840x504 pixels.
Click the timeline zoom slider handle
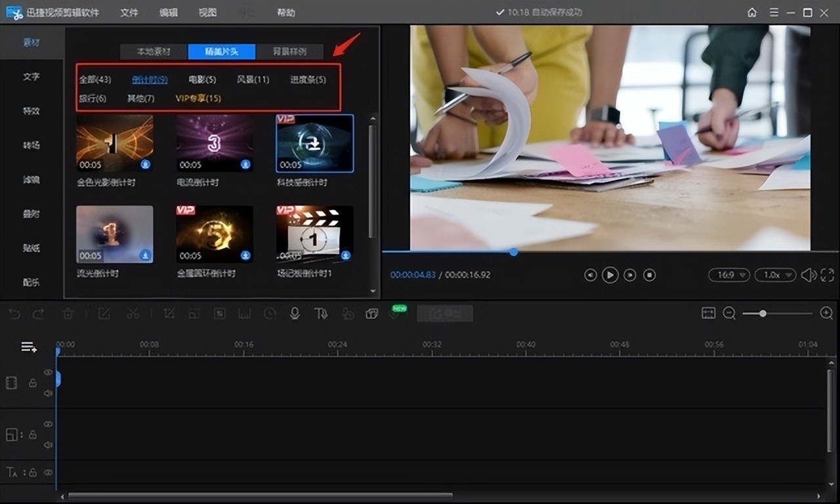[763, 314]
